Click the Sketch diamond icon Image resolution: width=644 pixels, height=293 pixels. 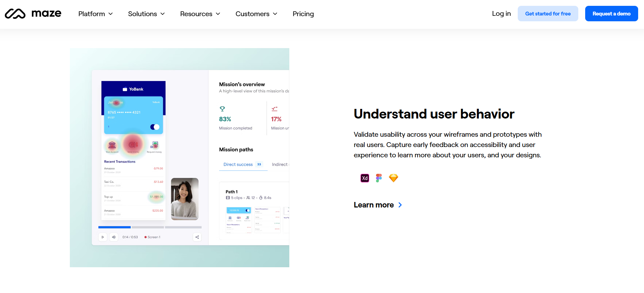click(x=393, y=178)
